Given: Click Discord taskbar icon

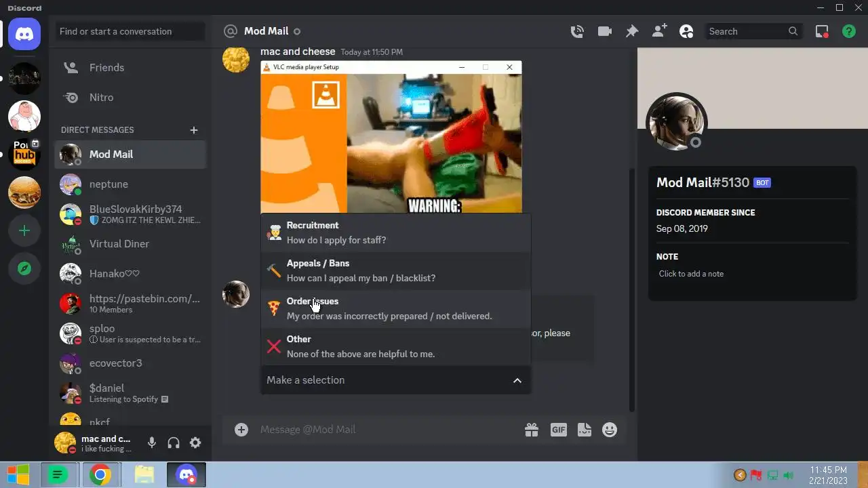Looking at the screenshot, I should [186, 475].
